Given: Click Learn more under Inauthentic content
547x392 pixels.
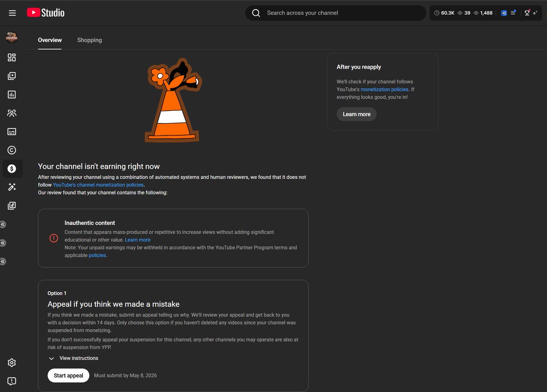Looking at the screenshot, I should (x=138, y=240).
